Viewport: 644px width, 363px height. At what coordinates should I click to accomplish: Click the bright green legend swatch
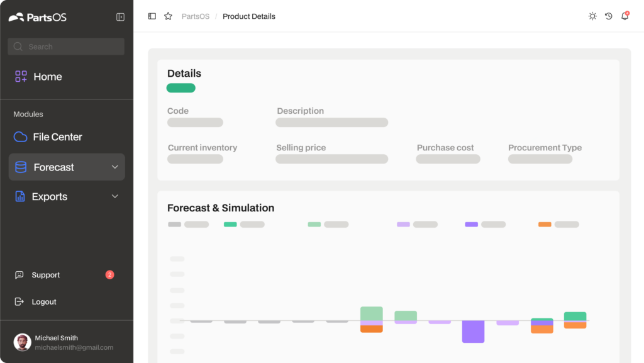click(x=230, y=224)
